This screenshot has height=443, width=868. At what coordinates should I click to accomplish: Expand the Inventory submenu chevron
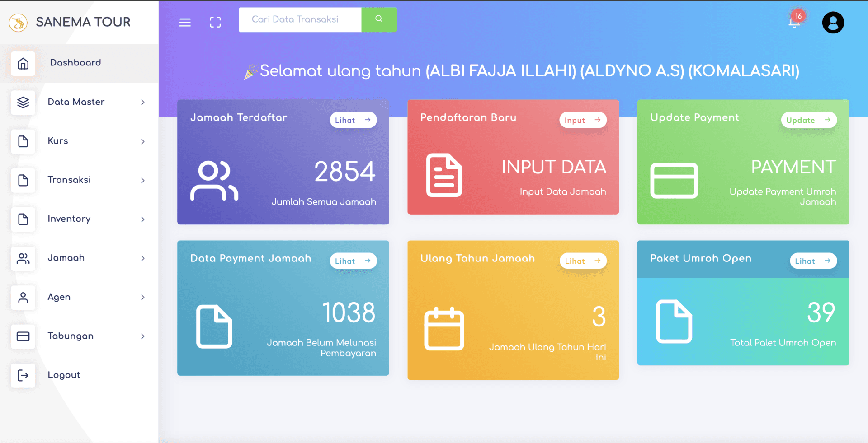pos(143,219)
